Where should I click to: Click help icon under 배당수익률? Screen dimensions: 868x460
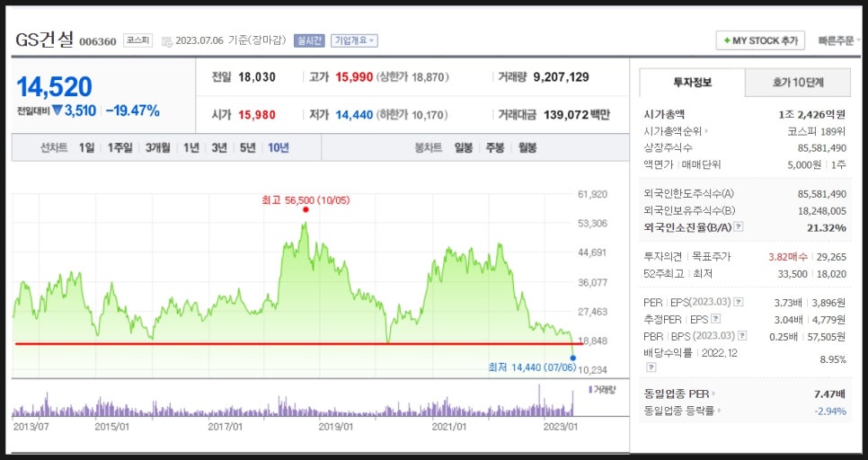click(x=651, y=367)
